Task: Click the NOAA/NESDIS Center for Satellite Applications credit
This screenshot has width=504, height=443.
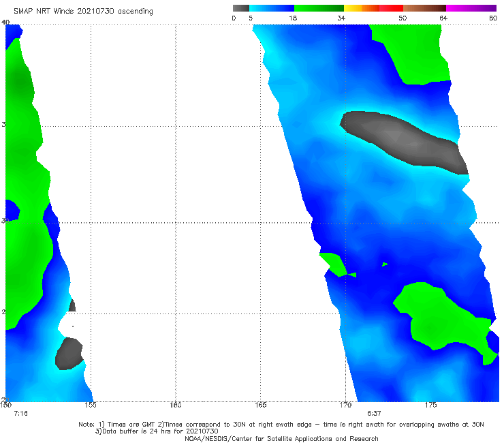Action: (x=281, y=439)
